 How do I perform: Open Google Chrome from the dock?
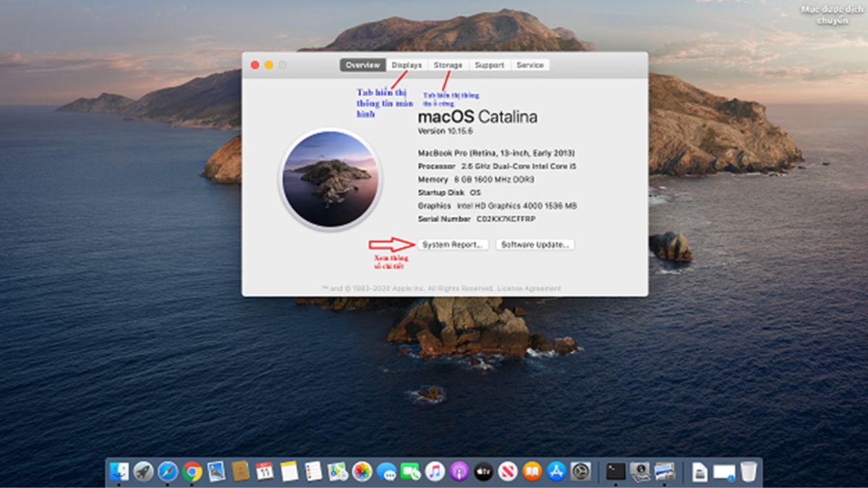(x=192, y=472)
